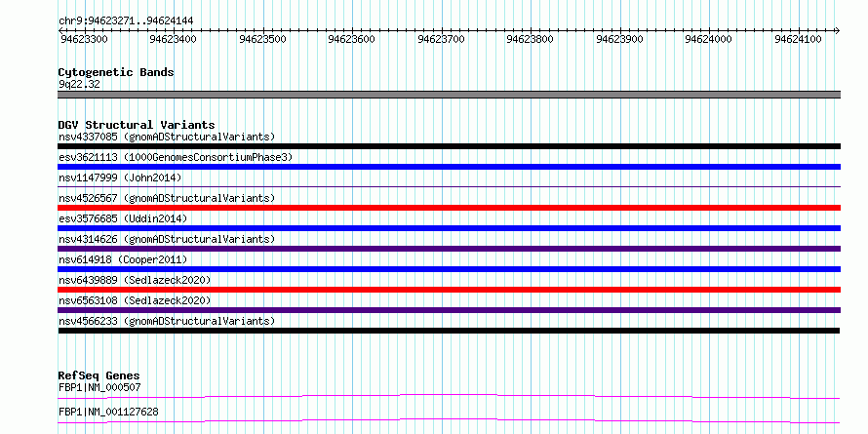
Task: Click ruler position 94623600
Action: [352, 39]
